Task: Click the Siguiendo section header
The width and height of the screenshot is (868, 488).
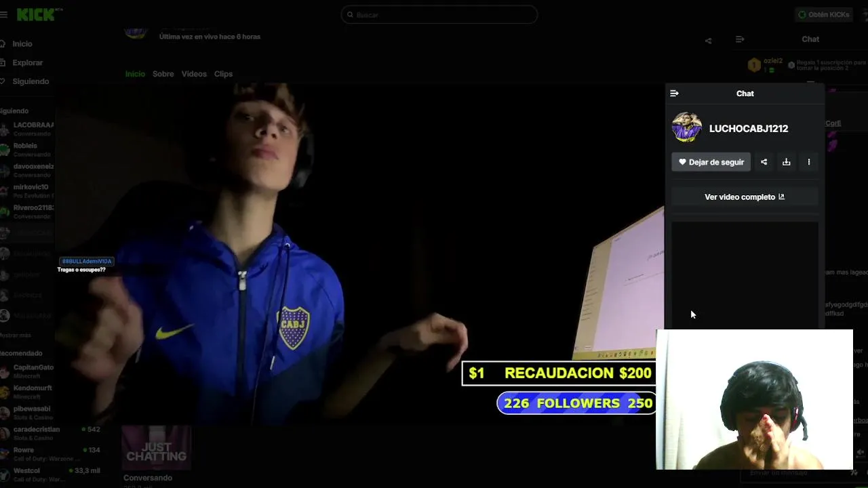Action: pos(14,110)
